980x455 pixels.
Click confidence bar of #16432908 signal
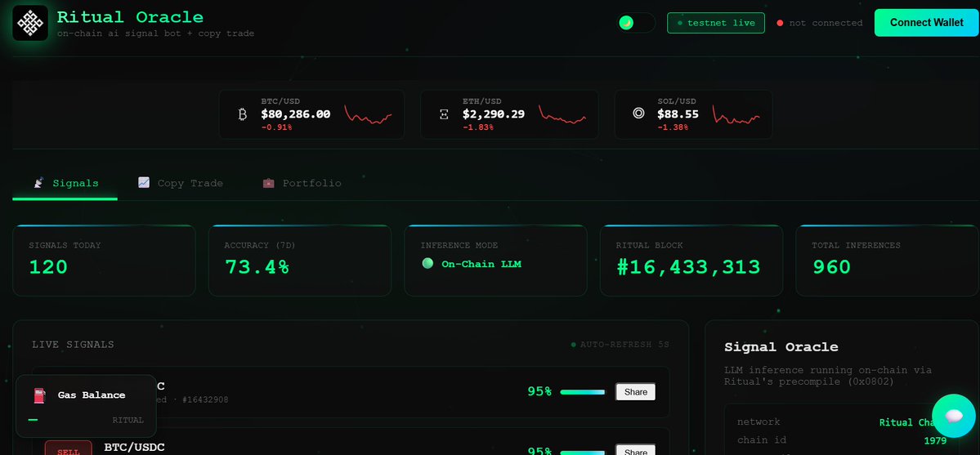pyautogui.click(x=583, y=392)
